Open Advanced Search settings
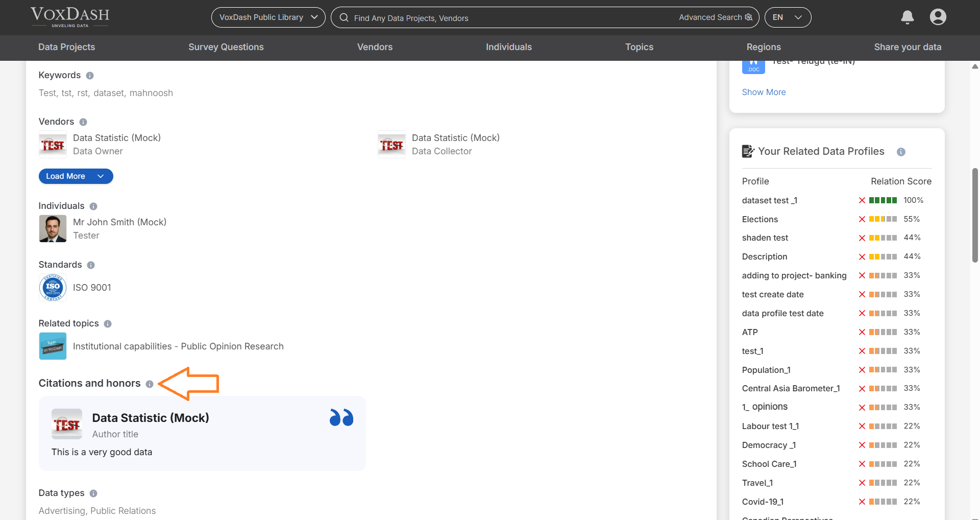Image resolution: width=980 pixels, height=520 pixels. pyautogui.click(x=716, y=17)
